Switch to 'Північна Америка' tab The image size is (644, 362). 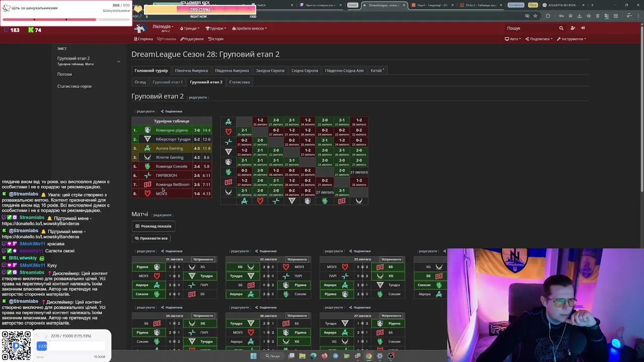(x=191, y=70)
